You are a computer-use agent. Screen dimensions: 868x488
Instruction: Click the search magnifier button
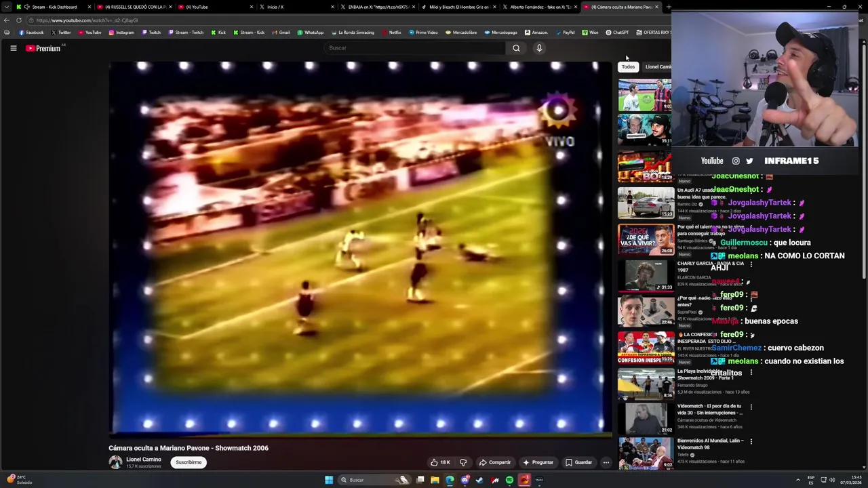(x=516, y=48)
